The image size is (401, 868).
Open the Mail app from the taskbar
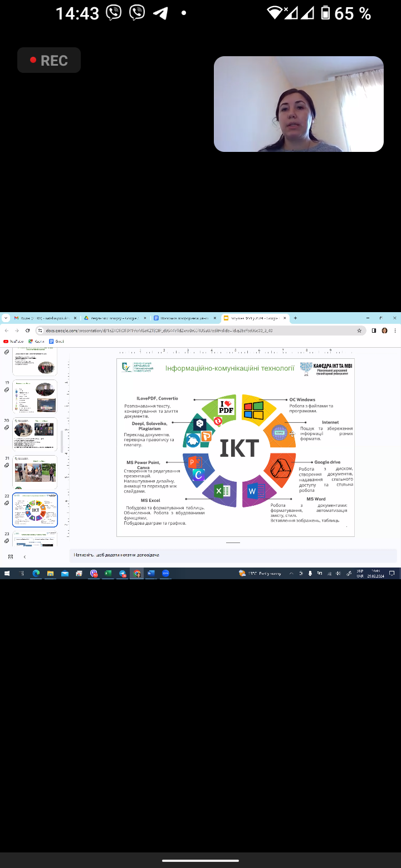click(65, 573)
